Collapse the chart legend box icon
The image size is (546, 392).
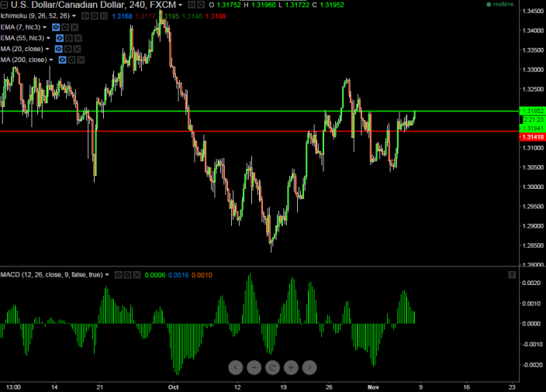(4, 5)
